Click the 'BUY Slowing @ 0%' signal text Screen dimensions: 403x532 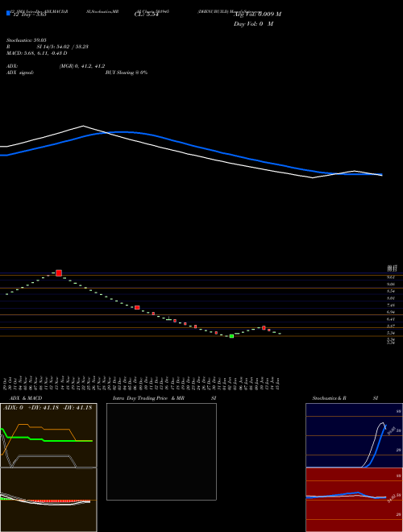[x=127, y=73]
